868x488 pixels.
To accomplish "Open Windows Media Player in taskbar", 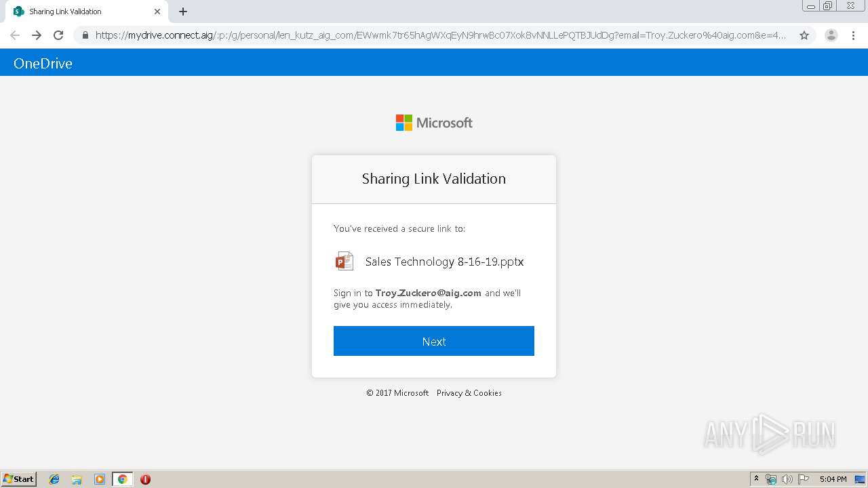I will (x=100, y=479).
